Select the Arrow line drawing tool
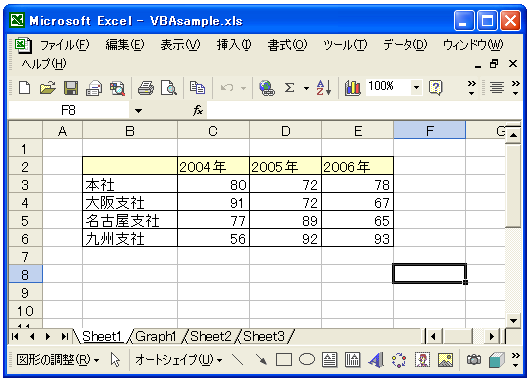Image resolution: width=529 pixels, height=381 pixels. [261, 360]
